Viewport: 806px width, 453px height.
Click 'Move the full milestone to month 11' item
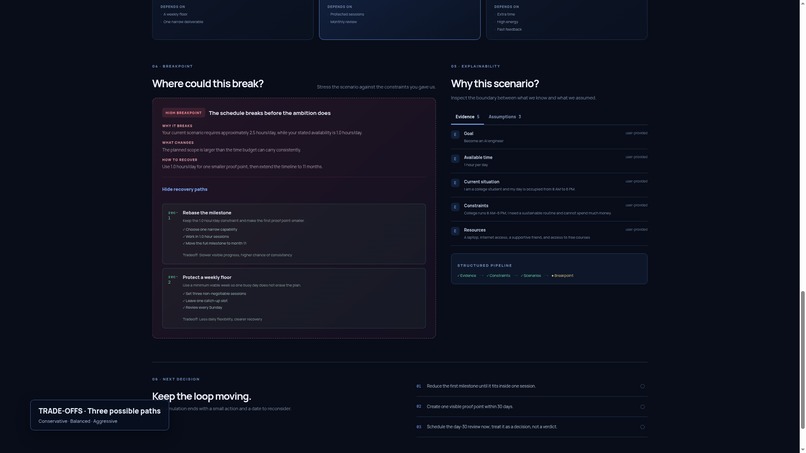coord(214,243)
